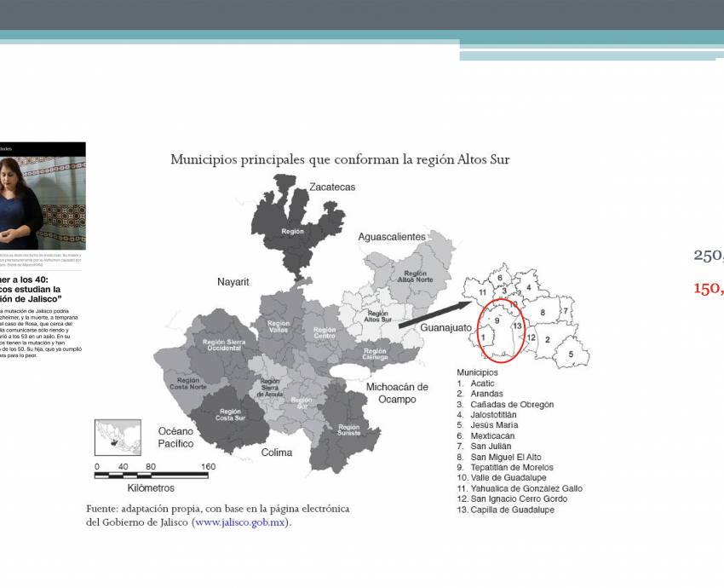Click municipality number 6 on the inset map
This screenshot has width=724, height=588.
(x=500, y=278)
